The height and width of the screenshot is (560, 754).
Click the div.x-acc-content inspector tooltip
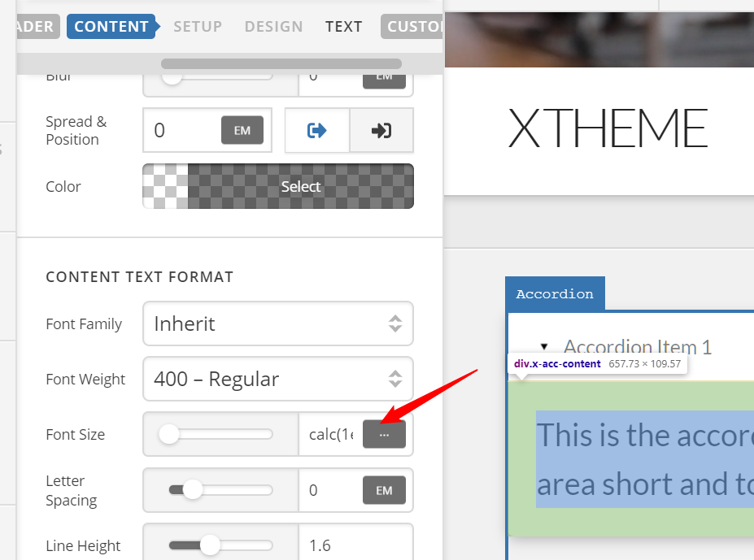coord(597,364)
